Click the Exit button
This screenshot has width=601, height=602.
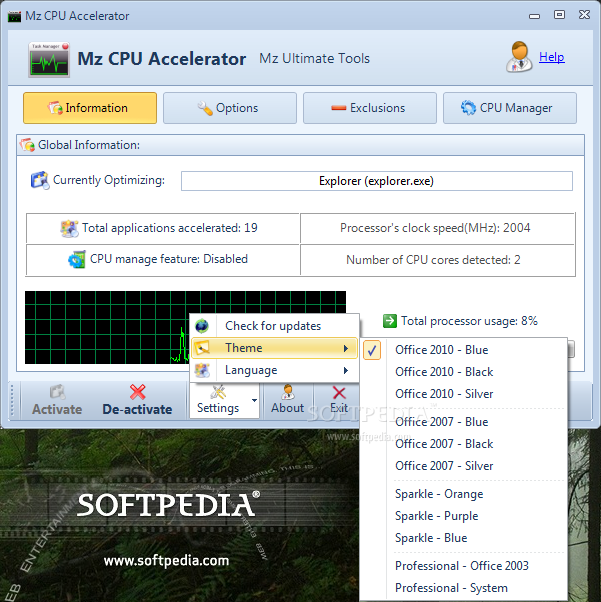click(339, 400)
